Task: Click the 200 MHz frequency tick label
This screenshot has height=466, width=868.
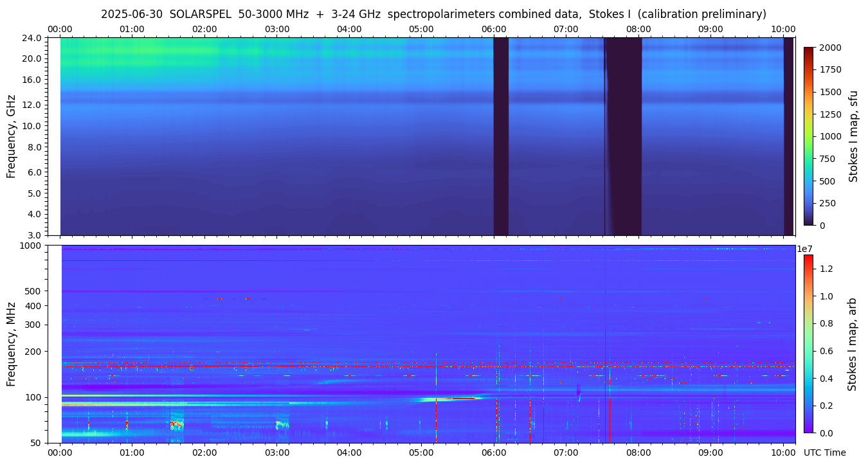Action: click(33, 352)
